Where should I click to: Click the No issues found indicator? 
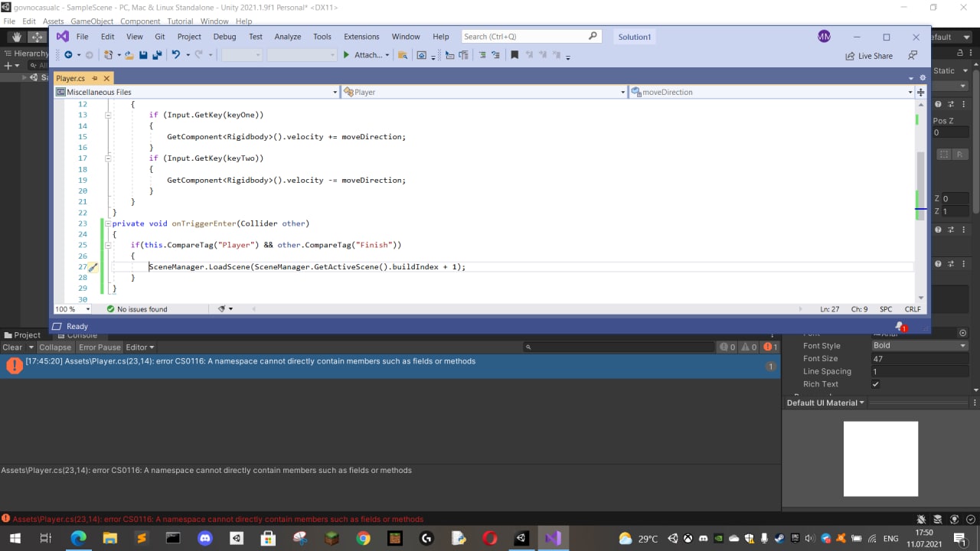coord(137,309)
